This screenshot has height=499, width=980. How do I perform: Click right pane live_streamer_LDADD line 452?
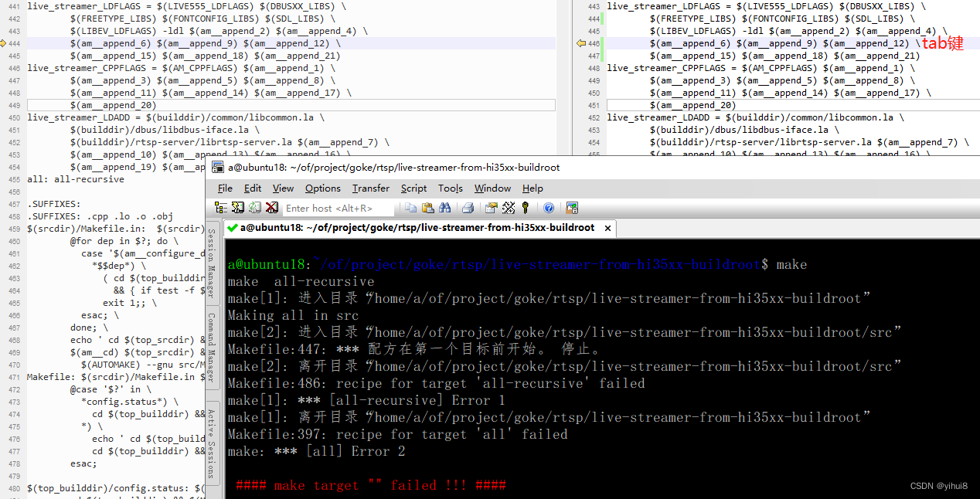pyautogui.click(x=755, y=117)
